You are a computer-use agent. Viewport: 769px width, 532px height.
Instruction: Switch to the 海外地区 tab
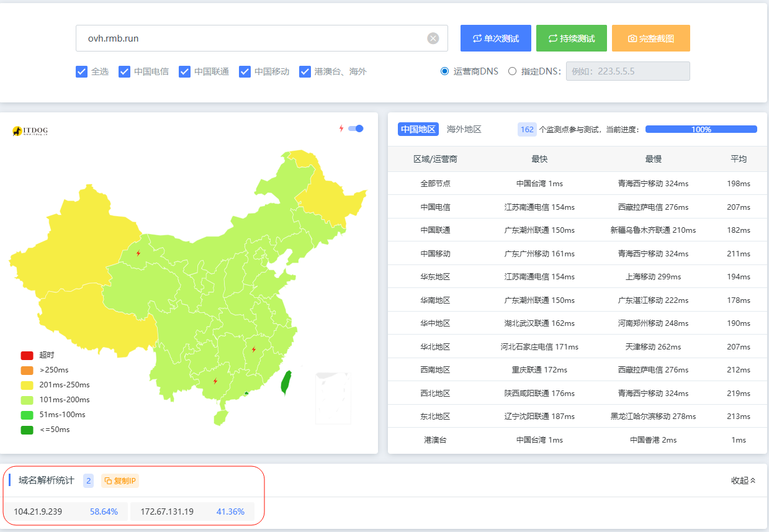(464, 129)
